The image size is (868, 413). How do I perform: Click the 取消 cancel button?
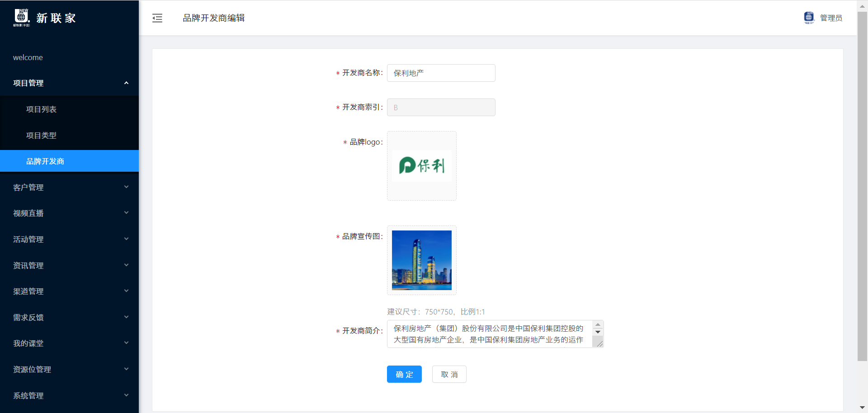449,374
